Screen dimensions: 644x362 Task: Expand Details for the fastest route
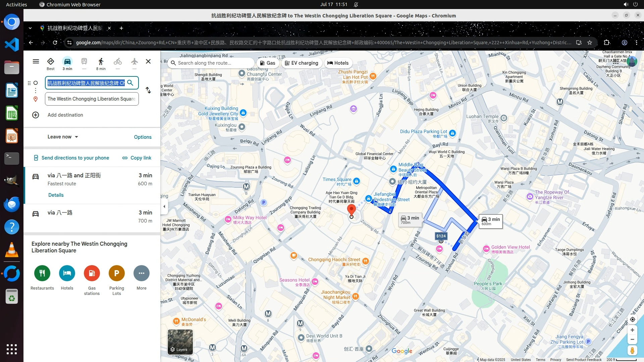pyautogui.click(x=56, y=195)
